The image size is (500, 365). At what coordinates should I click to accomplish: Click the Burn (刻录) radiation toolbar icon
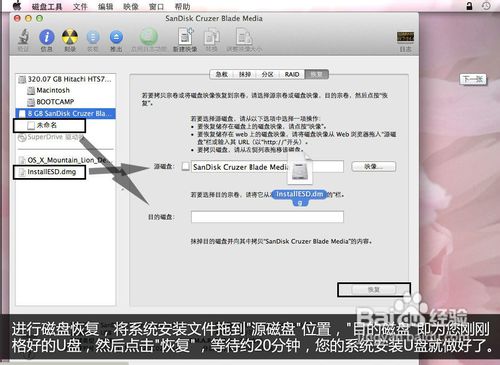(70, 37)
